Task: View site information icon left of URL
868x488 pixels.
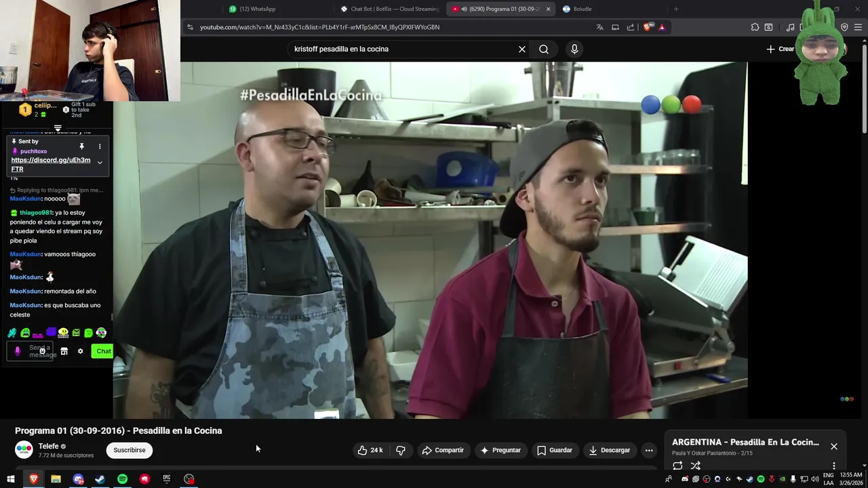Action: (190, 27)
